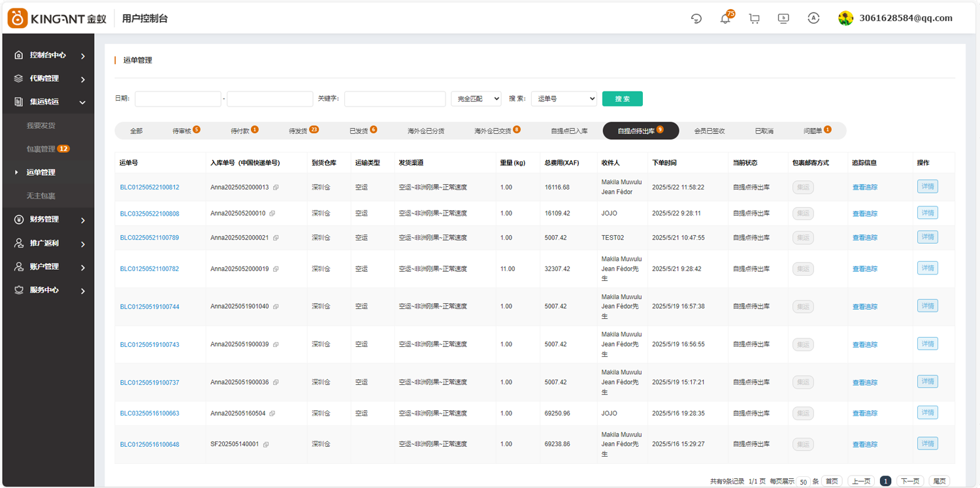The height and width of the screenshot is (488, 980).
Task: Click the notification bell icon
Action: point(725,19)
